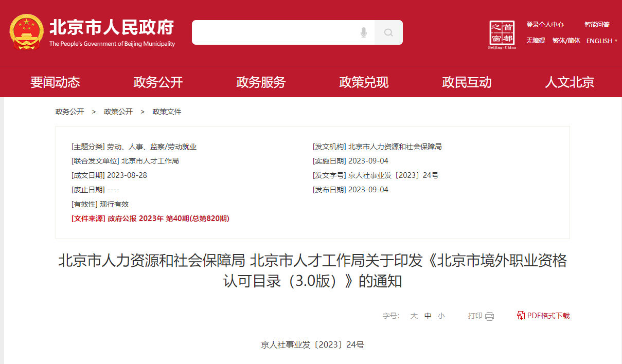The height and width of the screenshot is (364, 622).
Task: Open the 要闻动态 menu
Action: click(55, 82)
